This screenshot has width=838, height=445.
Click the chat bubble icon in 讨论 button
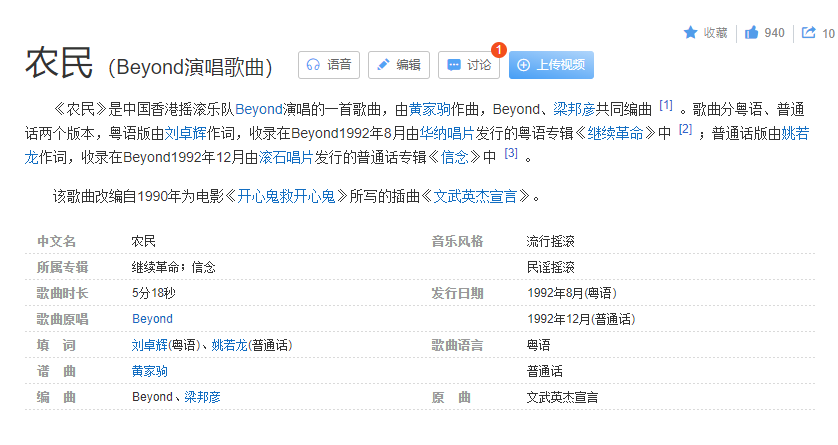pyautogui.click(x=454, y=65)
